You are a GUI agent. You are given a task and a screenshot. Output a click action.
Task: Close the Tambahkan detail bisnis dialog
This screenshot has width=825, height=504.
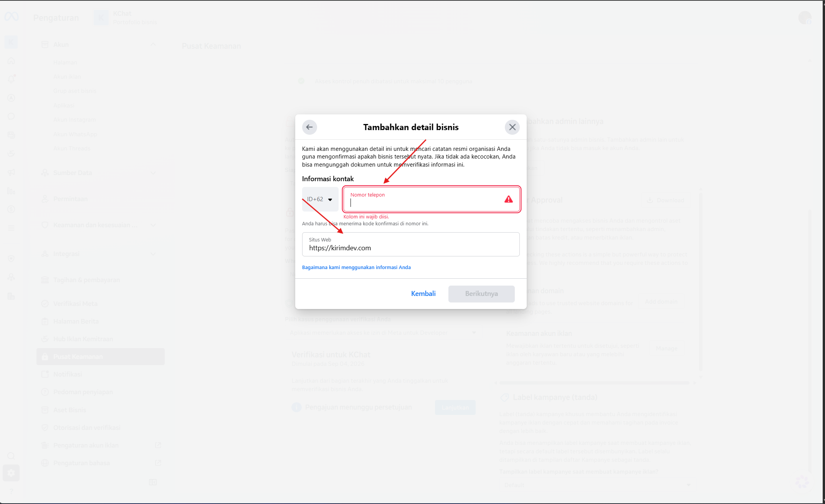click(x=512, y=127)
